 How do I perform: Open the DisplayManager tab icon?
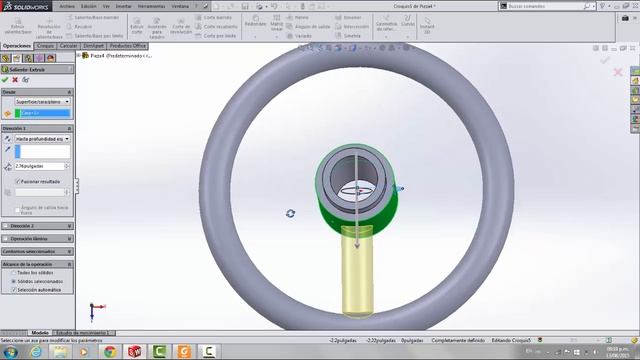[x=51, y=58]
